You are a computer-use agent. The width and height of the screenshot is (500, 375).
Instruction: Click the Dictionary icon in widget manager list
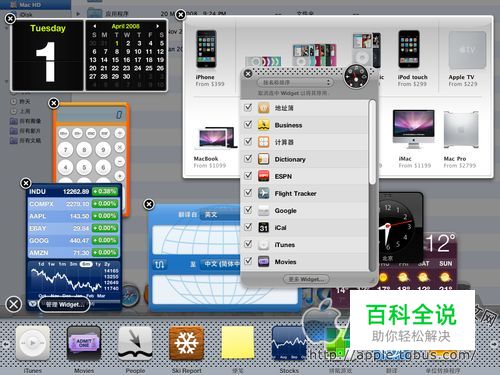point(264,159)
